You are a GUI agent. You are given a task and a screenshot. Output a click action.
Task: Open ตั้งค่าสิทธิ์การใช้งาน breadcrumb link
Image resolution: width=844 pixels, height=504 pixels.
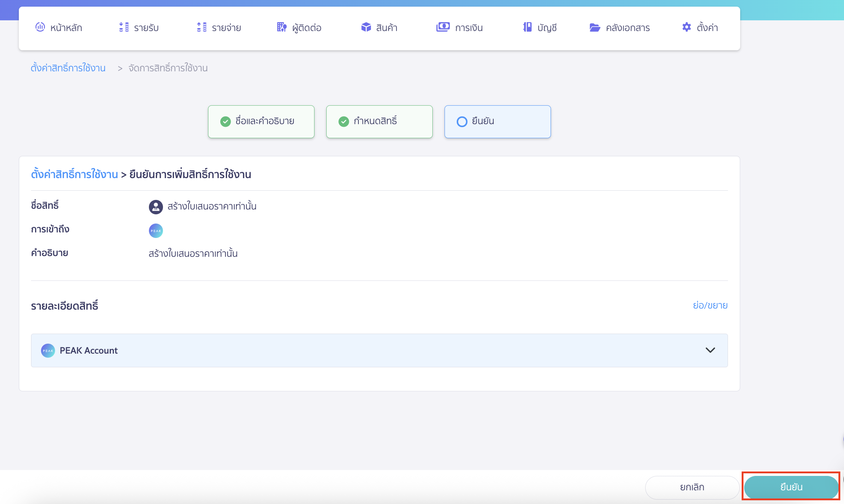(68, 68)
